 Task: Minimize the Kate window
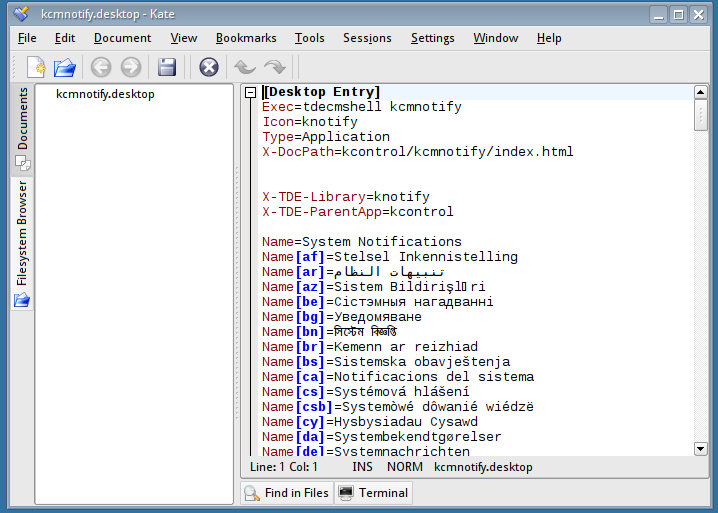[658, 15]
